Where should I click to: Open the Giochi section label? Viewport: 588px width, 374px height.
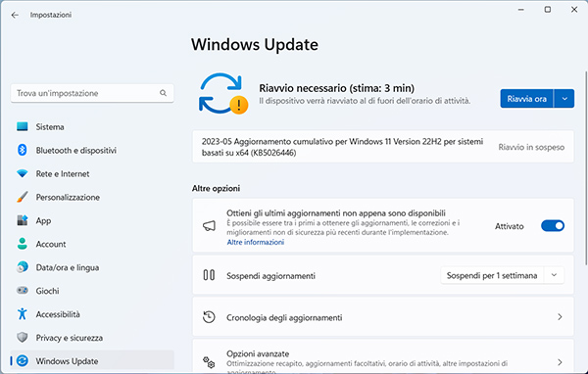point(47,291)
